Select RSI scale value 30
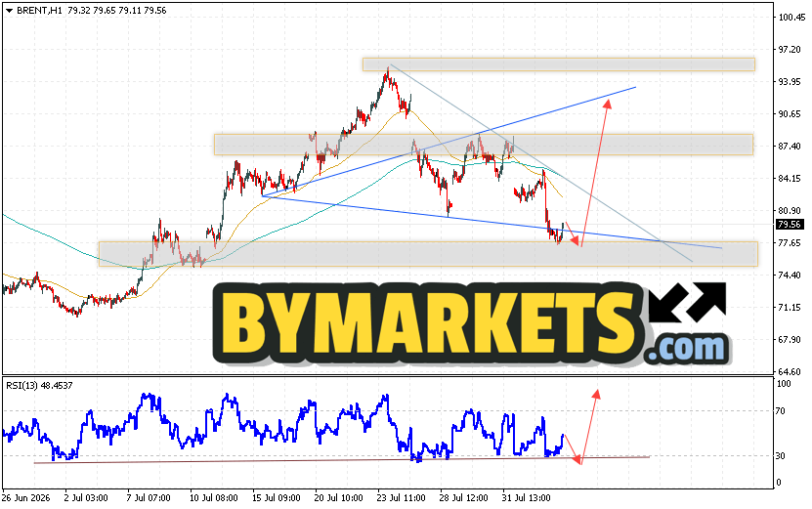Viewport: 812px width, 509px height. (782, 456)
